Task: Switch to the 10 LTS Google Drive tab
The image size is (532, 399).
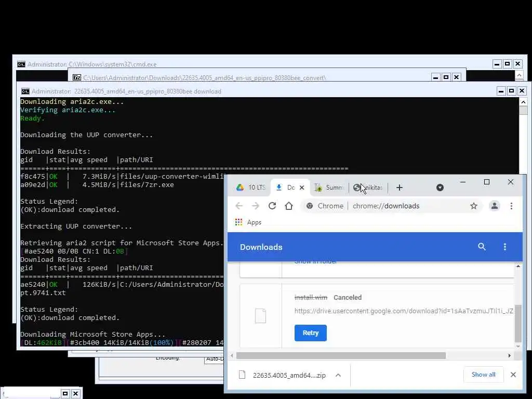Action: tap(250, 188)
